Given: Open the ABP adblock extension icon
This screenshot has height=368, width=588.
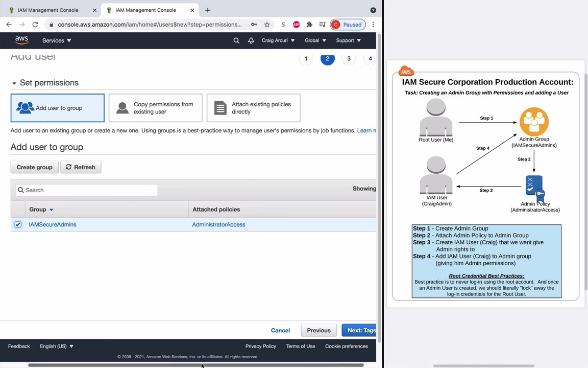Looking at the screenshot, I should [x=296, y=25].
